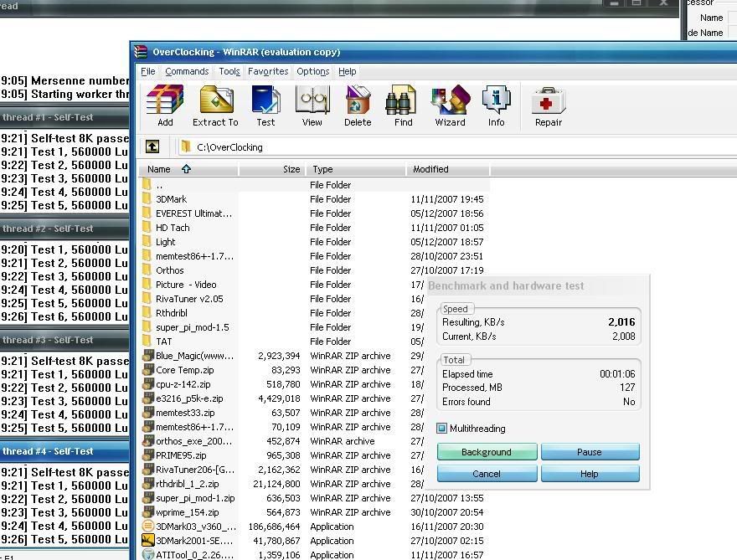Select Blue_Magic(www... archive row
This screenshot has height=560, width=737.
(x=282, y=356)
